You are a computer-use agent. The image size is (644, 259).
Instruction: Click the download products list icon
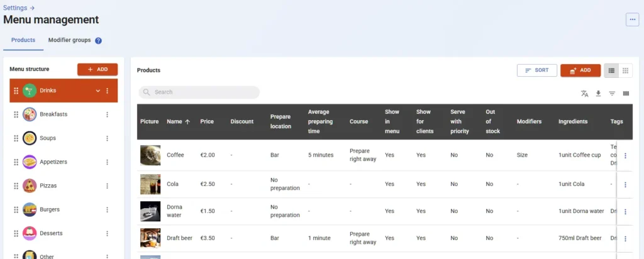598,94
